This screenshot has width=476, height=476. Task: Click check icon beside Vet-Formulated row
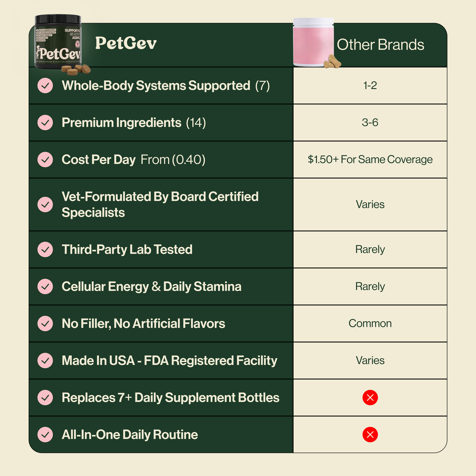45,205
